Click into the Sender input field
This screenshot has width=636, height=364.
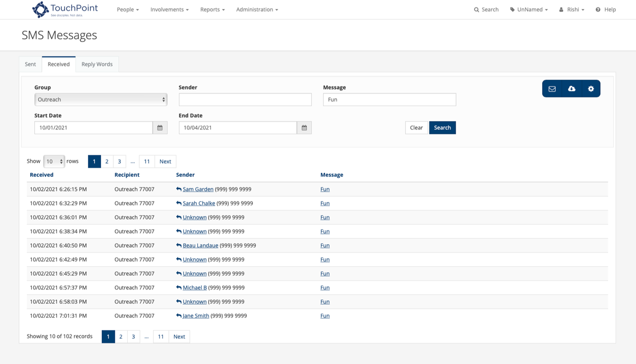click(245, 99)
